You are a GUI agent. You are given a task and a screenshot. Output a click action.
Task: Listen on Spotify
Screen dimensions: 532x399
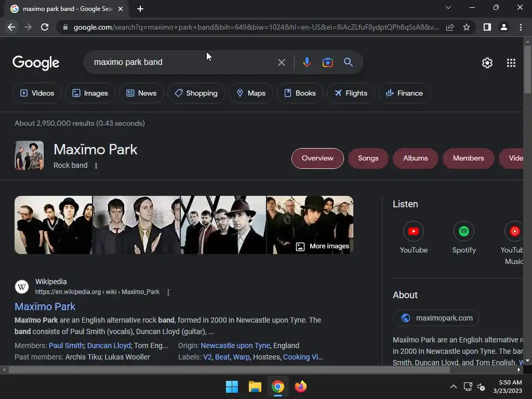pyautogui.click(x=464, y=237)
